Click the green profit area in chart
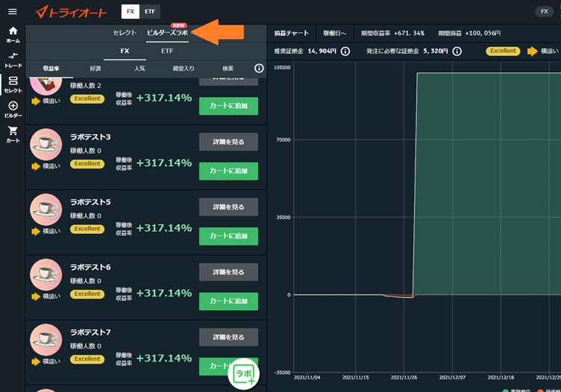This screenshot has height=392, width=561. (x=486, y=184)
